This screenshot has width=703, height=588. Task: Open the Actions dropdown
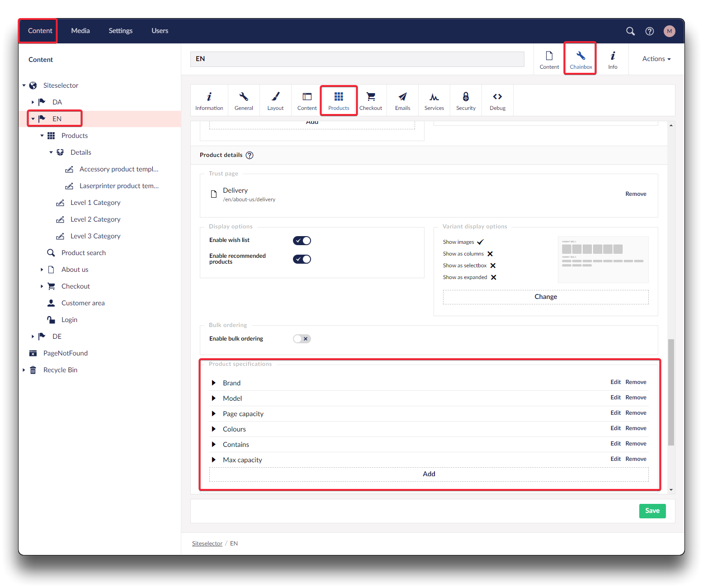point(656,59)
